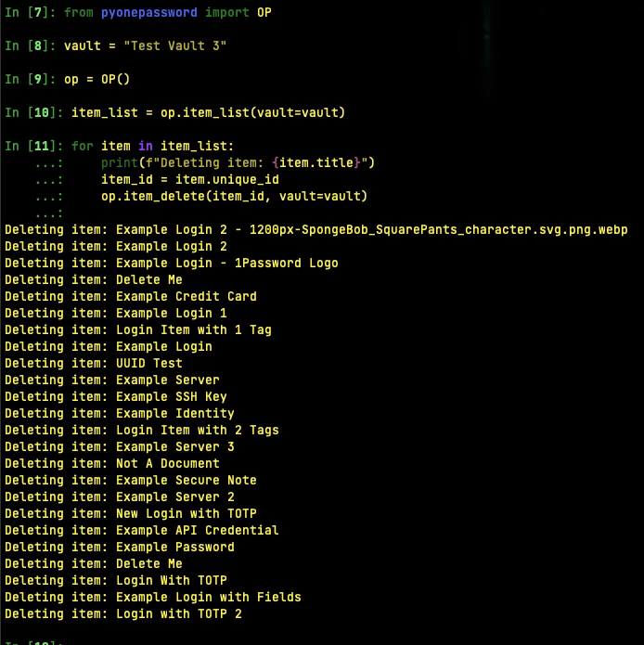The image size is (644, 645).
Task: Click item.unique_id in the loop body
Action: (x=227, y=180)
